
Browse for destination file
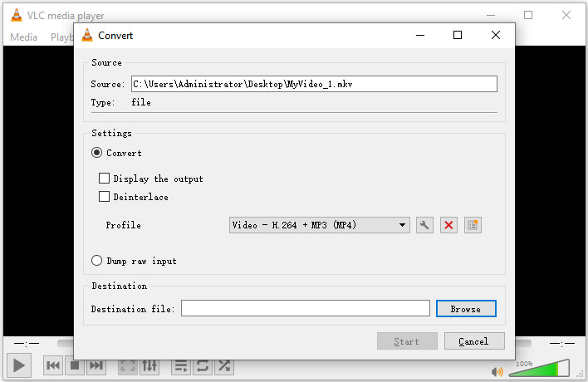[466, 309]
